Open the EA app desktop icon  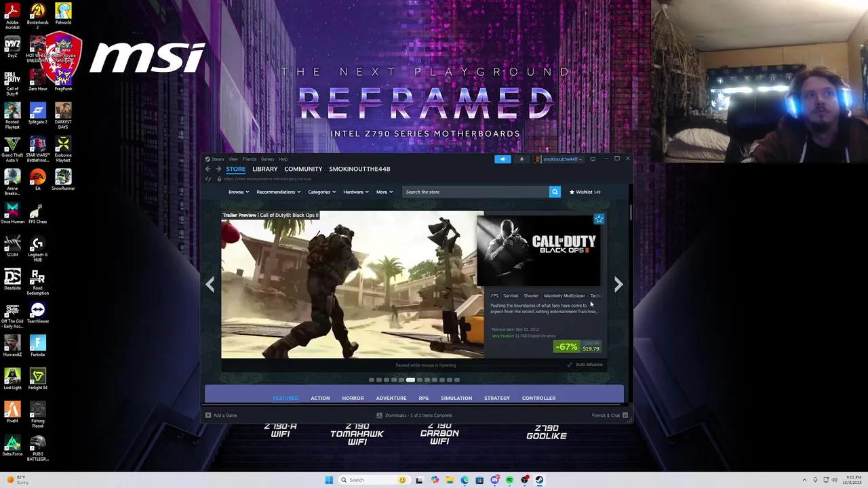(x=37, y=180)
